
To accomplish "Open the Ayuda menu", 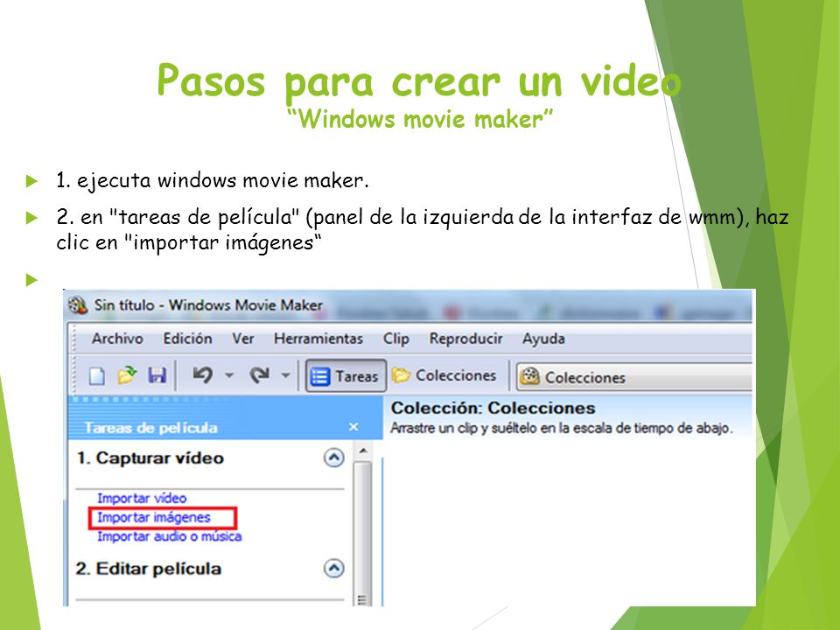I will [x=543, y=339].
